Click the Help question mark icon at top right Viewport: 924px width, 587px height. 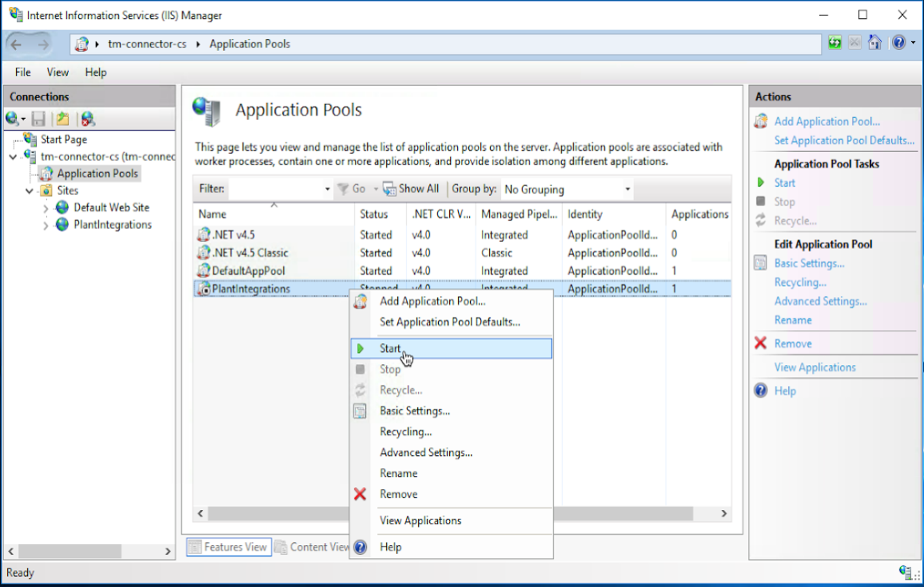click(x=899, y=43)
